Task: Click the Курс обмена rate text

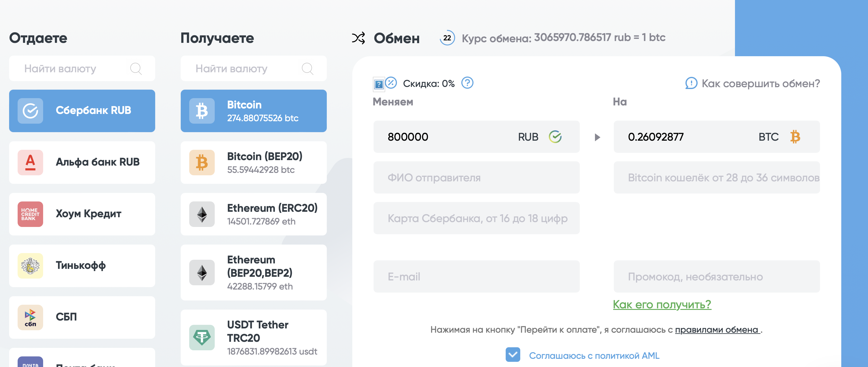Action: coord(563,38)
